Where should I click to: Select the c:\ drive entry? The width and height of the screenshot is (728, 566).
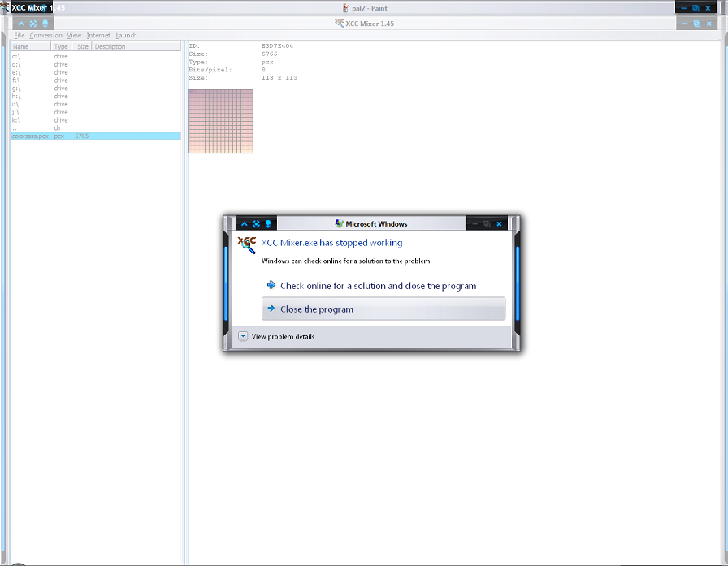click(x=16, y=57)
